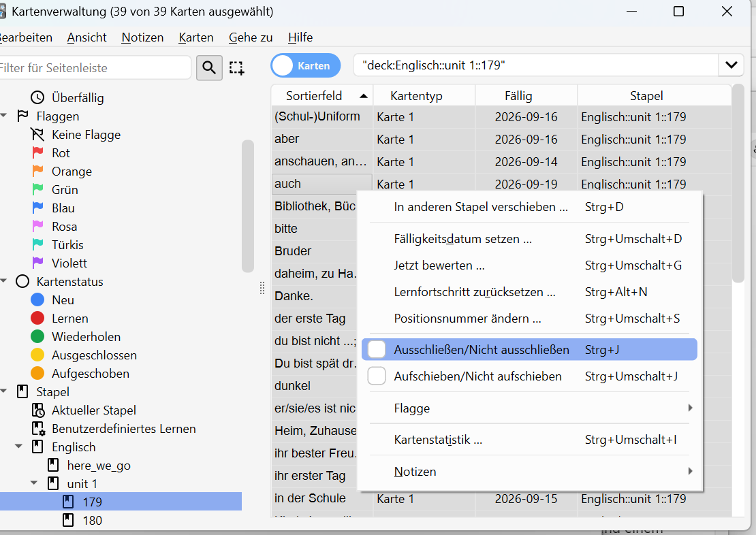Choose the pink Rosa flag icon
This screenshot has width=756, height=535.
[x=37, y=226]
